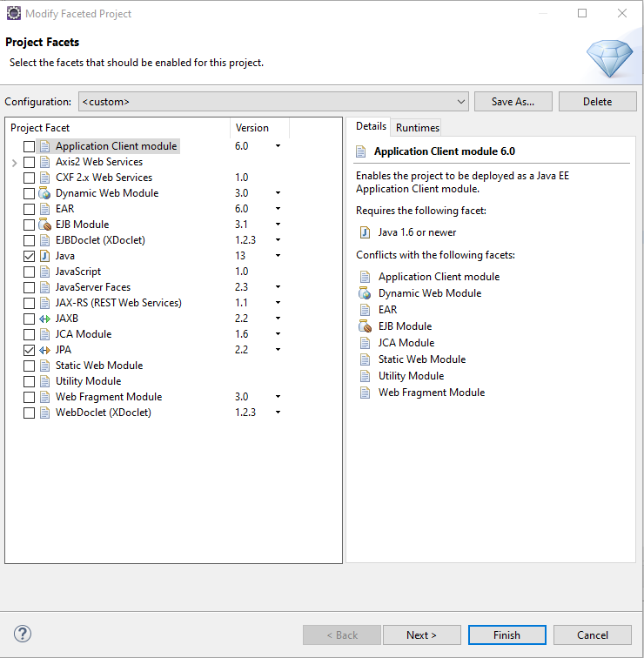Screen dimensions: 644x658
Task: Enable the Dynamic Web Module checkbox
Action: (30, 193)
